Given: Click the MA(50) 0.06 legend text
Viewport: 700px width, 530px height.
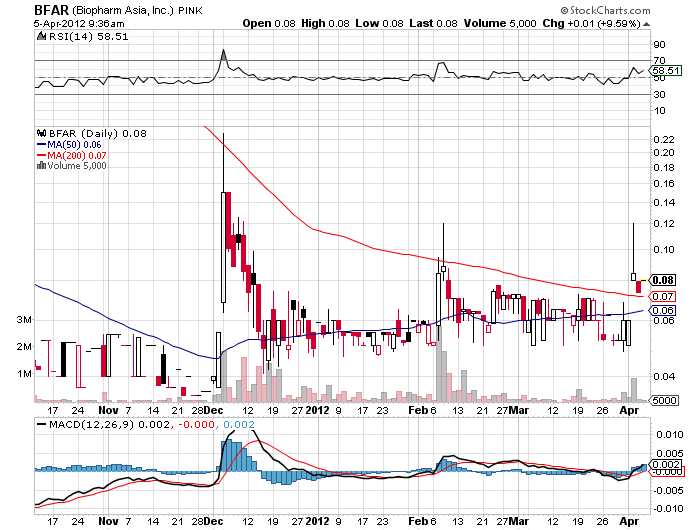Looking at the screenshot, I should tap(75, 145).
